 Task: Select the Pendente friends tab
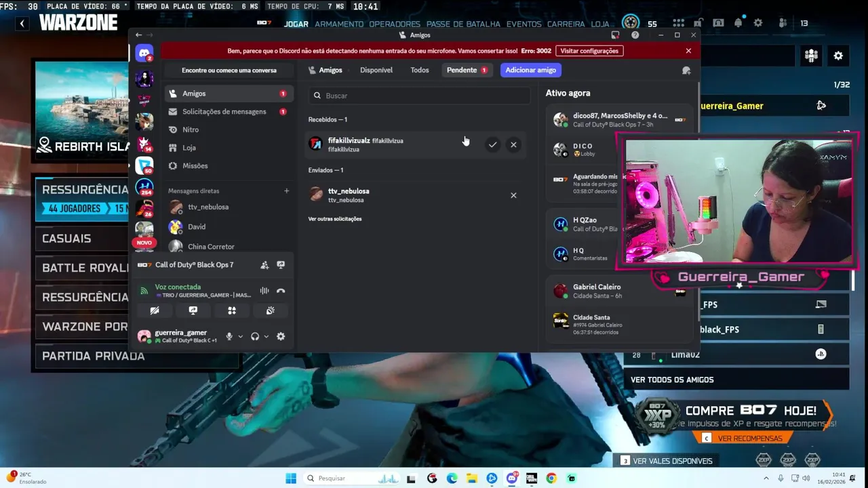[x=467, y=70]
